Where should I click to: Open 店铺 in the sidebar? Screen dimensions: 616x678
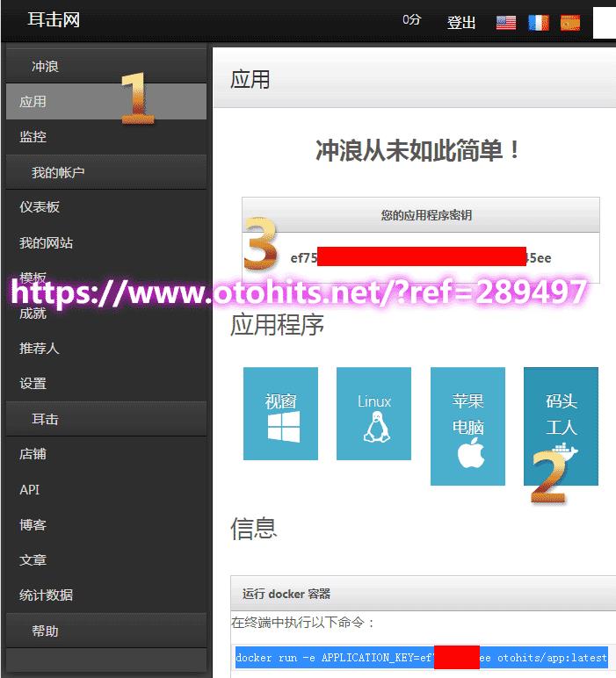click(106, 454)
